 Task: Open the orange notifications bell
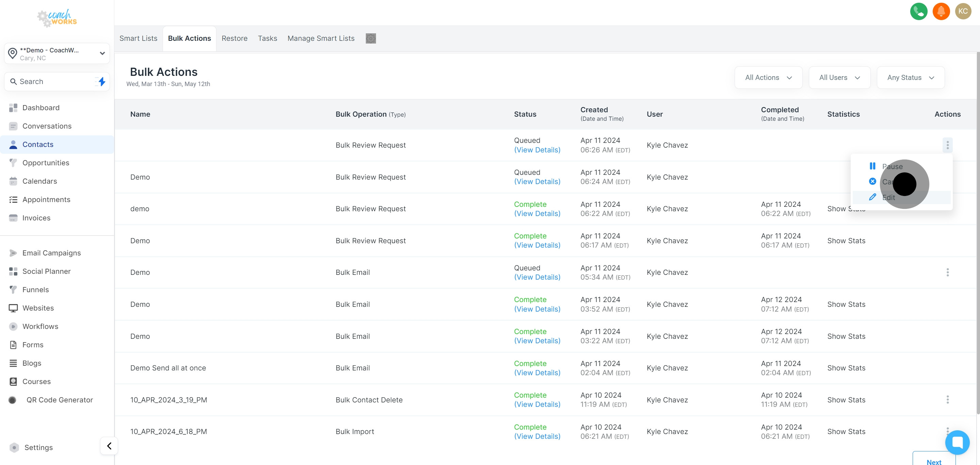click(x=941, y=11)
